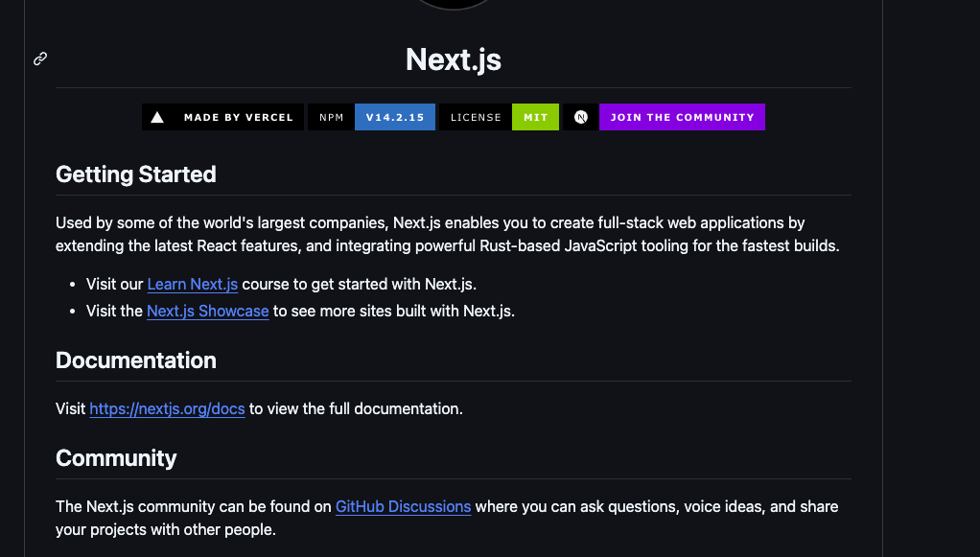980x557 pixels.
Task: Open the GitHub Discussions link
Action: tap(403, 507)
